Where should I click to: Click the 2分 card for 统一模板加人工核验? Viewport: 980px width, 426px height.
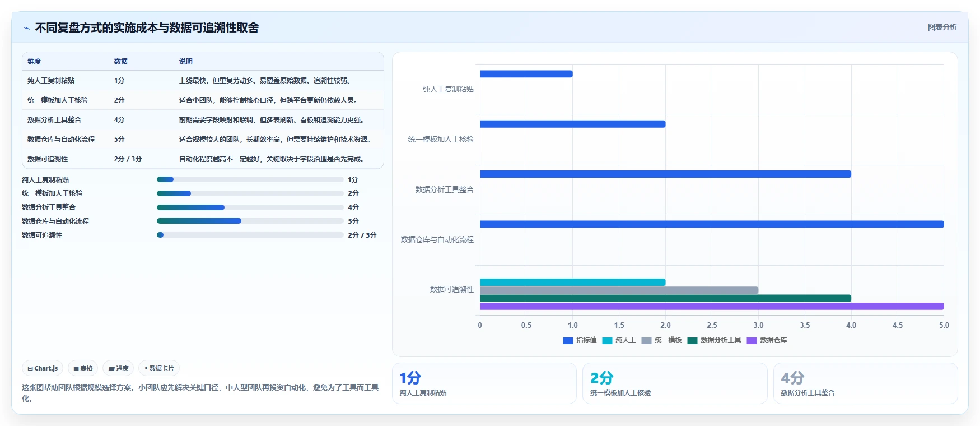[x=675, y=383]
